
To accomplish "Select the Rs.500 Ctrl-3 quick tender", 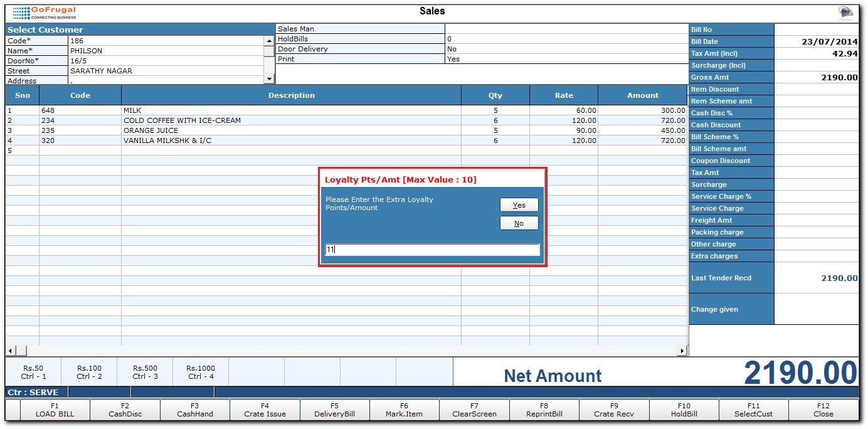I will point(145,373).
